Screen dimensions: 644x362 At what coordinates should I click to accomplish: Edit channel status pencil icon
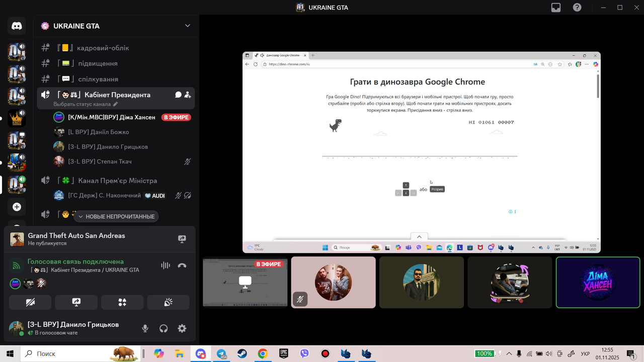[115, 104]
